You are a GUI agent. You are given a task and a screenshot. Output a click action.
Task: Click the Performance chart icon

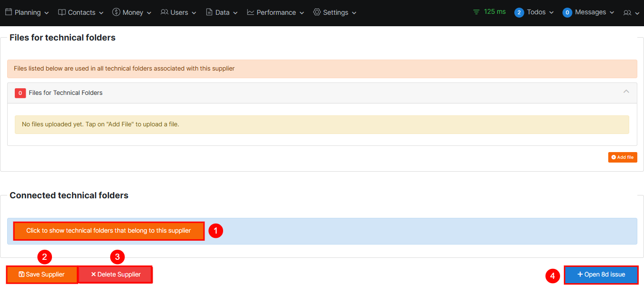click(251, 12)
